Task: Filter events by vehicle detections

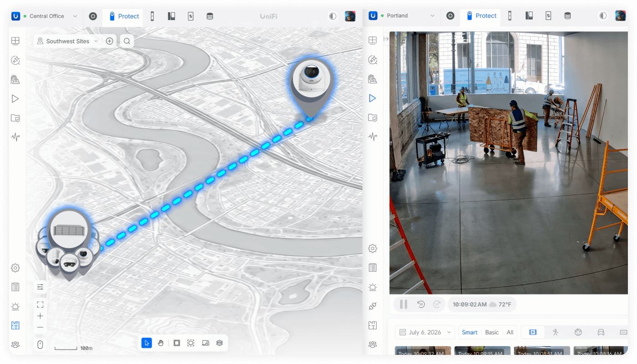Action: click(x=601, y=332)
